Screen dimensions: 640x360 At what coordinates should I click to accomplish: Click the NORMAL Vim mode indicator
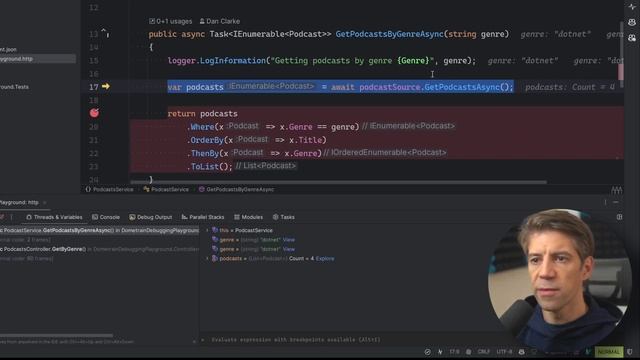pyautogui.click(x=609, y=352)
